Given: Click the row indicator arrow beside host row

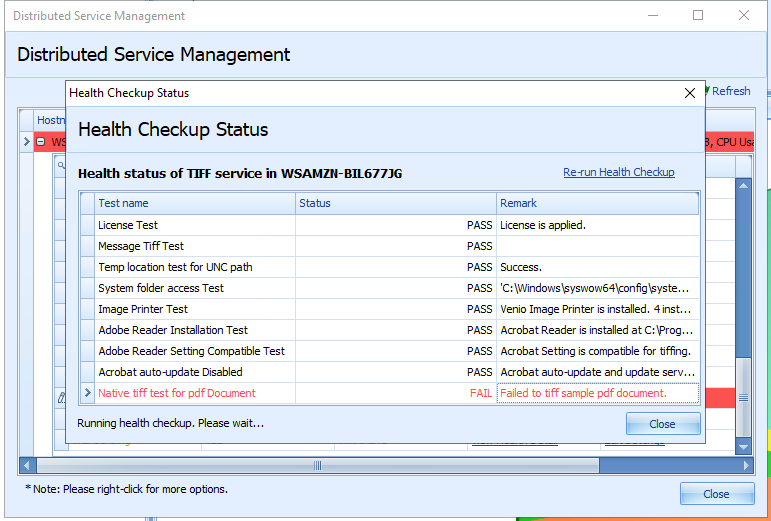Looking at the screenshot, I should [27, 142].
